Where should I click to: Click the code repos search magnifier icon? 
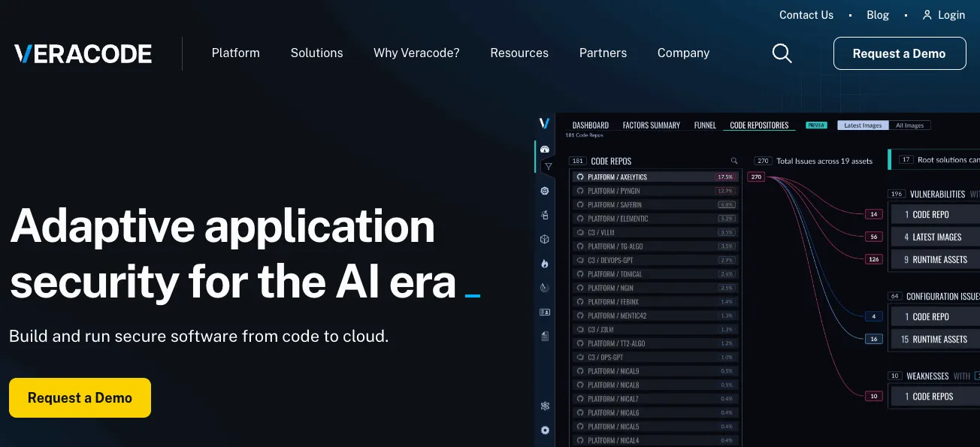point(734,161)
